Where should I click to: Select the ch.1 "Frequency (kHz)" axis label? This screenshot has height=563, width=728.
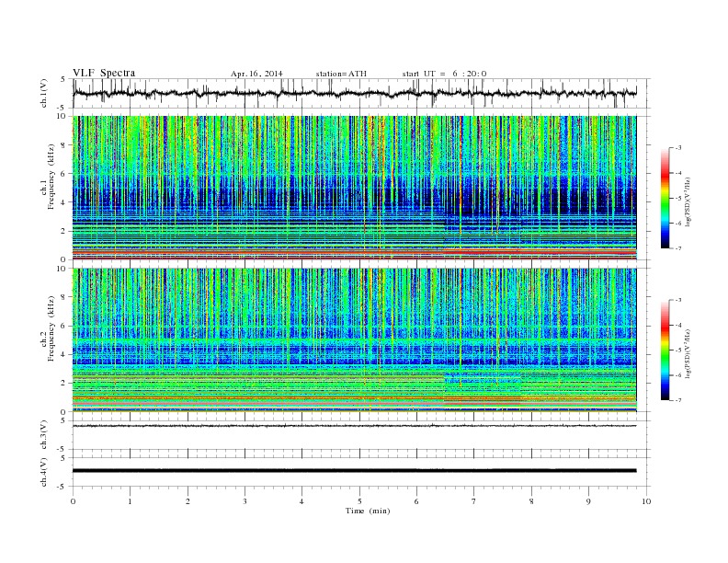coord(51,177)
